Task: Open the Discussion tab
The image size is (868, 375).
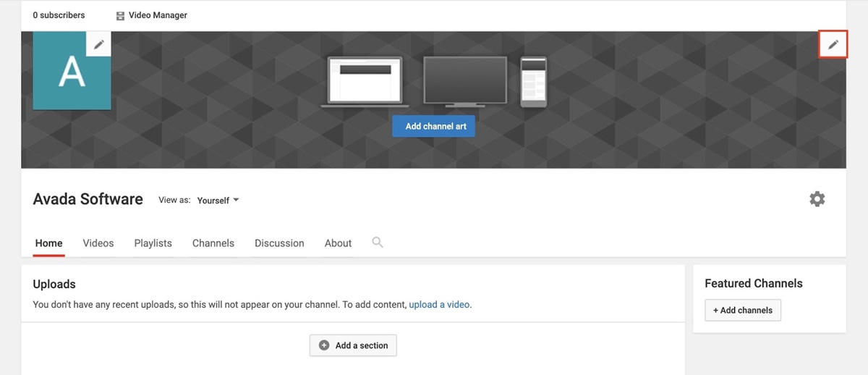Action: (x=279, y=243)
